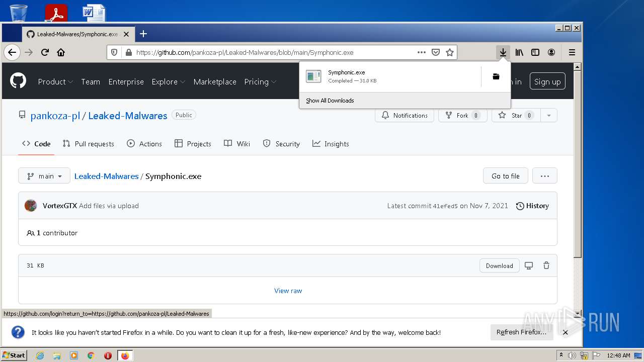Screen dimensions: 644x362
Task: Click the Notifications button
Action: [x=405, y=115]
